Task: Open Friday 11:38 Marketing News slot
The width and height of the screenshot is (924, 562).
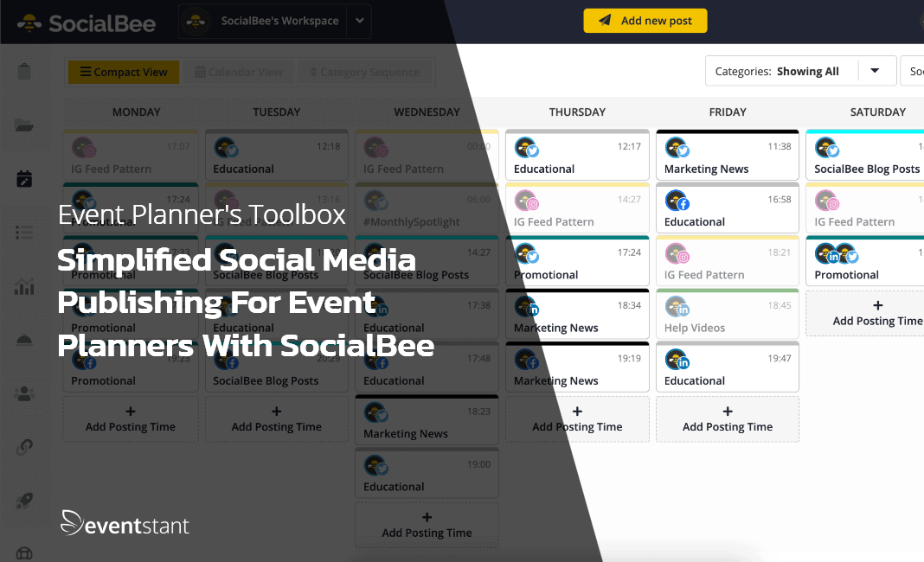Action: point(728,156)
